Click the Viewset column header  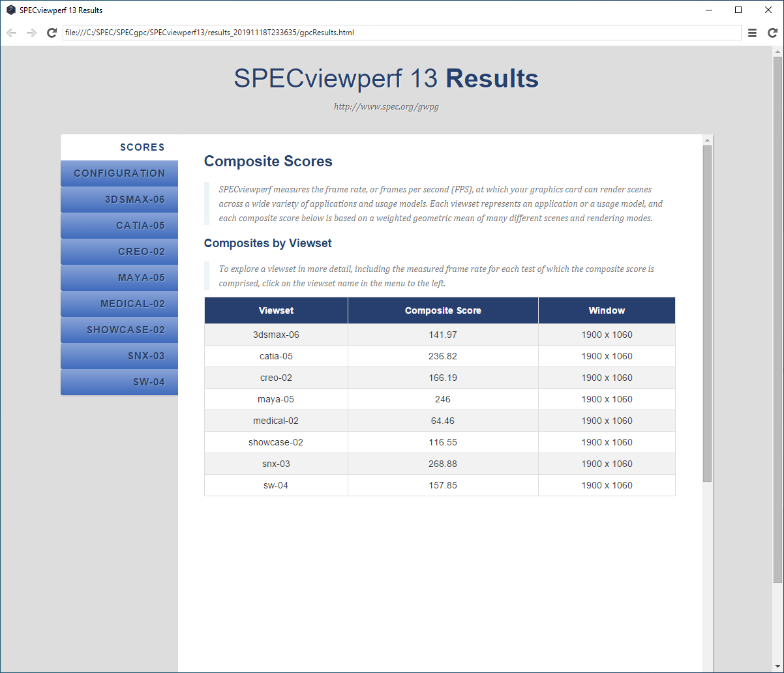point(276,310)
